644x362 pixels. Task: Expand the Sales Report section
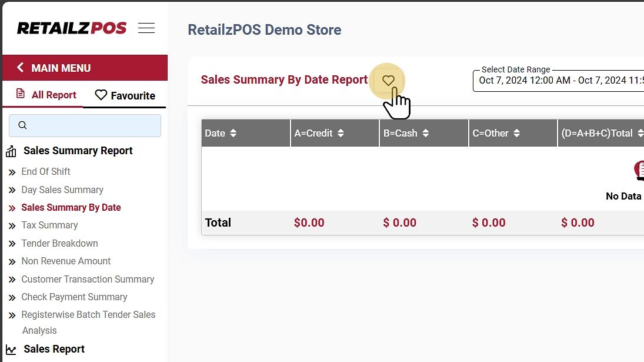click(x=54, y=349)
